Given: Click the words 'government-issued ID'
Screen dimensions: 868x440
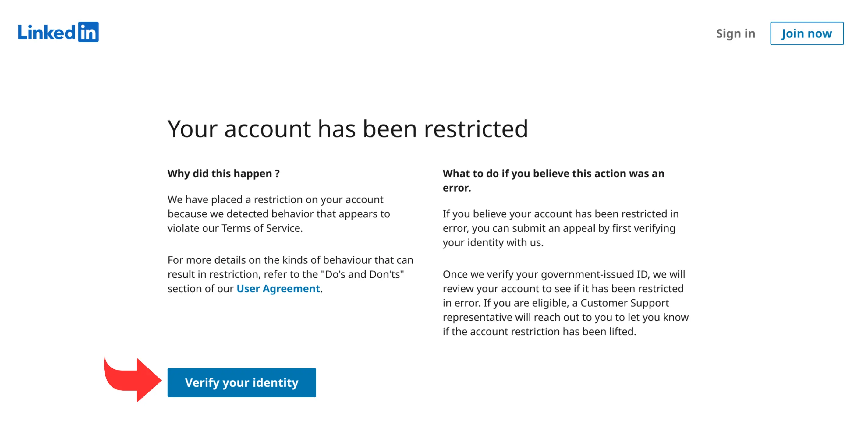Looking at the screenshot, I should pyautogui.click(x=595, y=274).
